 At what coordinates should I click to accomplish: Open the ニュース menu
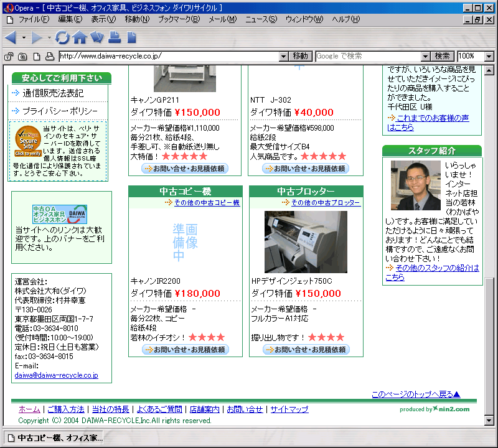pos(261,20)
